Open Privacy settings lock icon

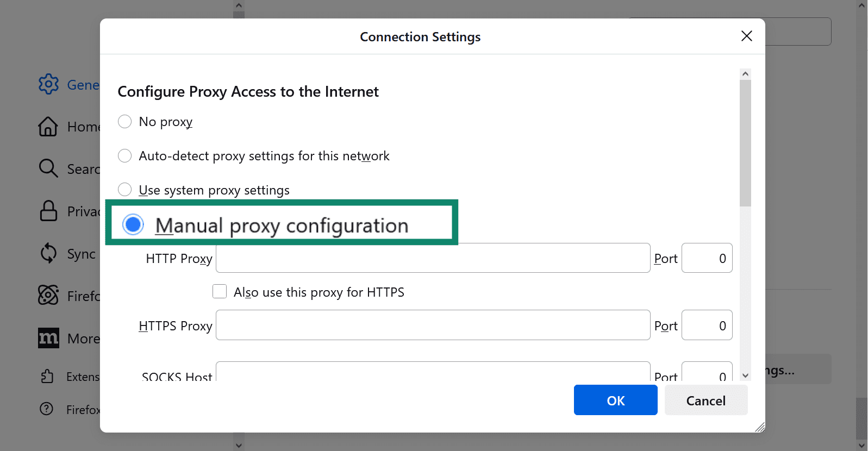coord(48,211)
